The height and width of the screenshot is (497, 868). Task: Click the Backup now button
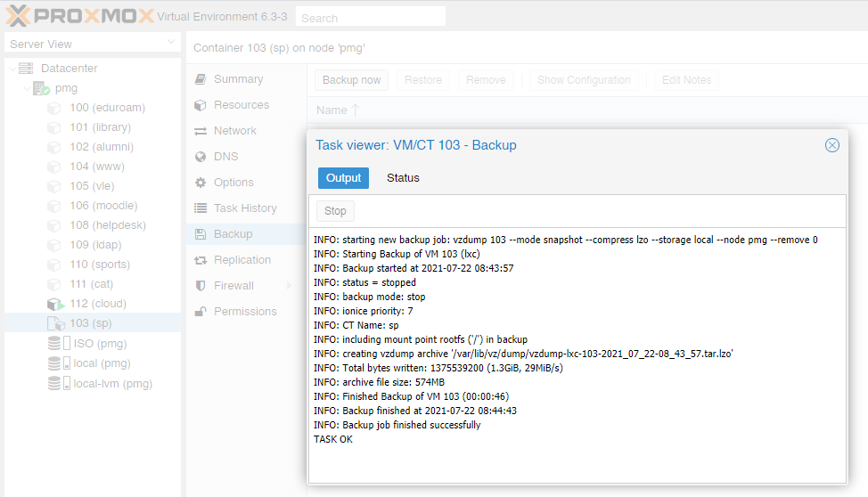click(x=351, y=80)
